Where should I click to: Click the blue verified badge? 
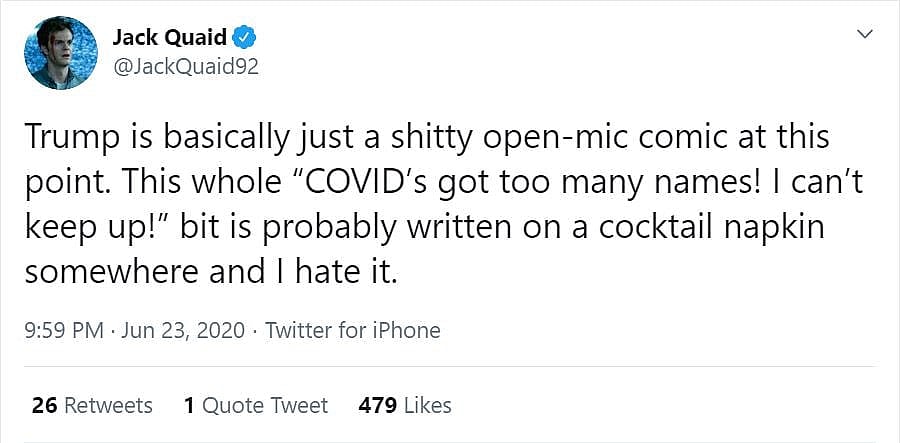[245, 39]
